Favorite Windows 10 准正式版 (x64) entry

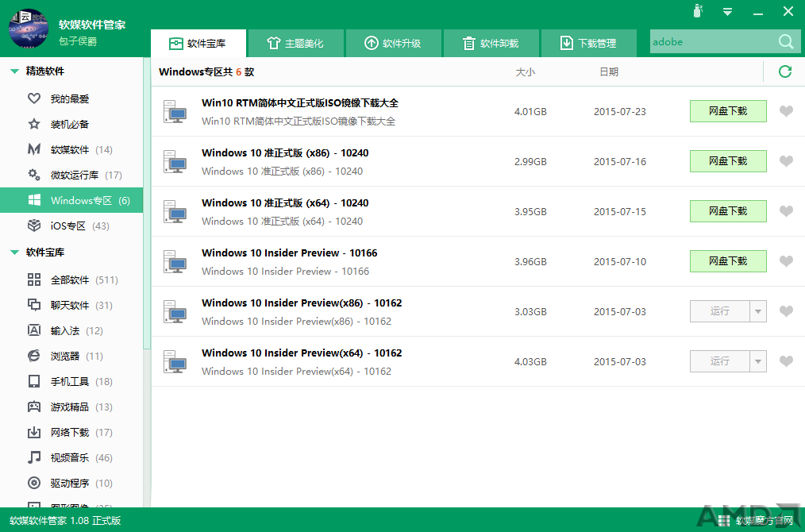[x=786, y=211]
